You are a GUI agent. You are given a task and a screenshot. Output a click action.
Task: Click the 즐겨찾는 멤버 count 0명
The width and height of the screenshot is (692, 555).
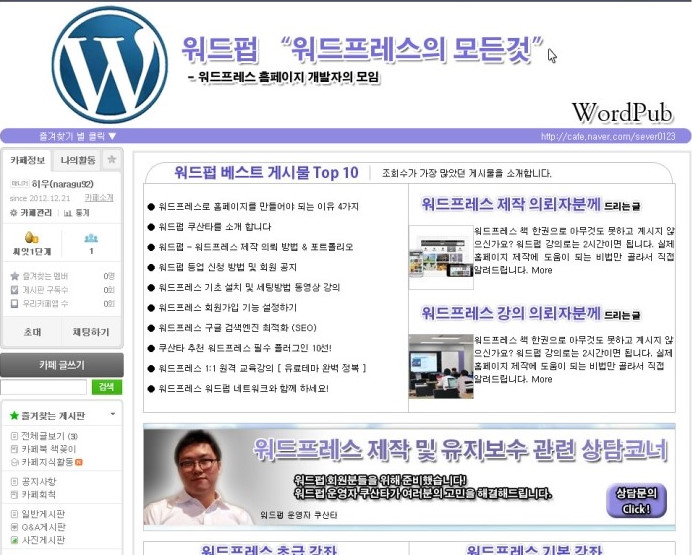[x=109, y=276]
